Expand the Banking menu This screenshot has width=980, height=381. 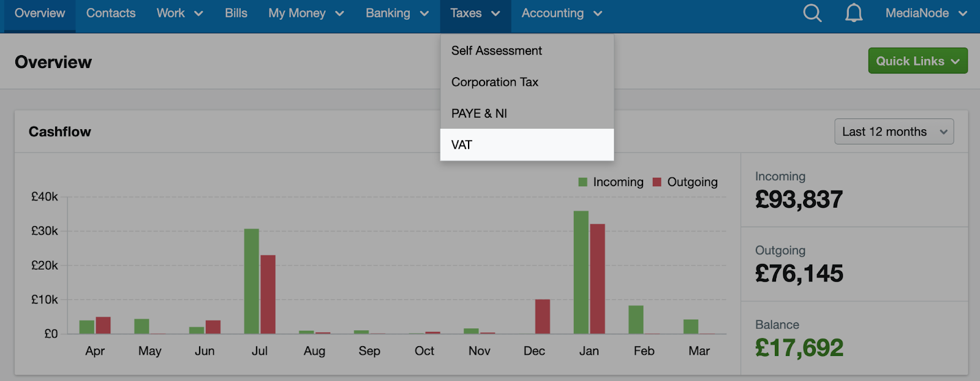pyautogui.click(x=397, y=13)
